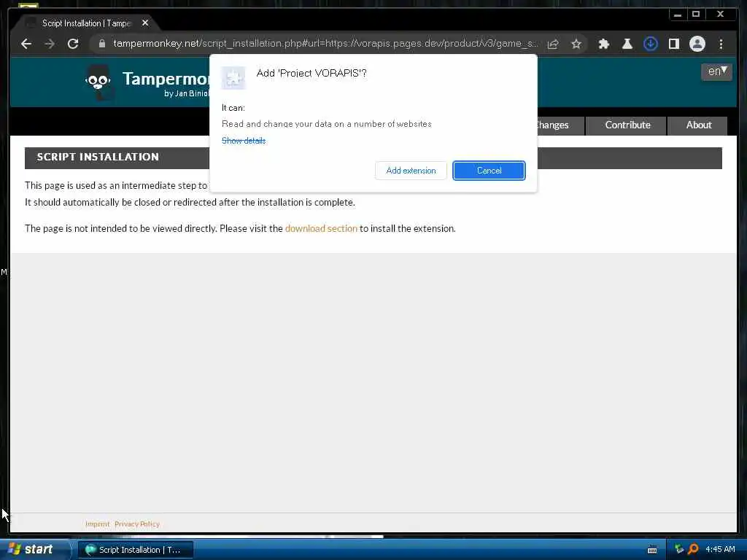747x560 pixels.
Task: Open the About menu tab
Action: [698, 125]
